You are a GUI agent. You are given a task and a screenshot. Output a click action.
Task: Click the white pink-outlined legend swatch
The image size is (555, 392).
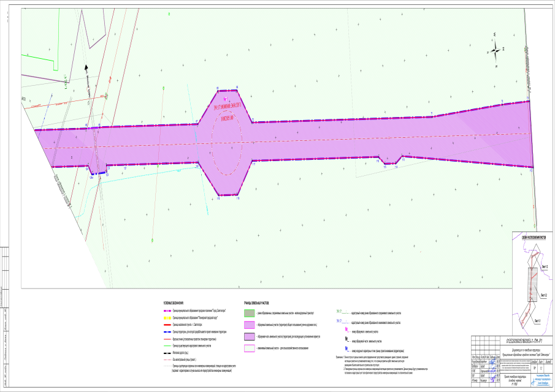250,348
